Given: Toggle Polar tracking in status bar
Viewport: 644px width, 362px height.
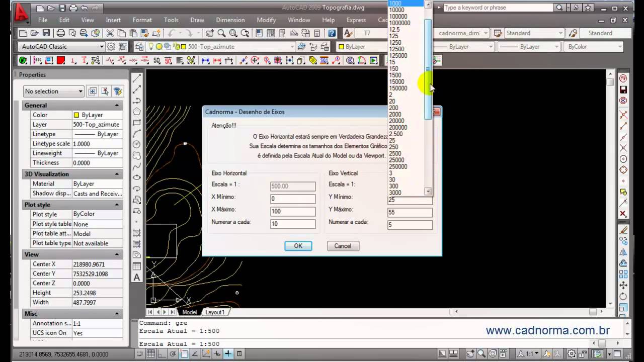Looking at the screenshot, I should (174, 354).
